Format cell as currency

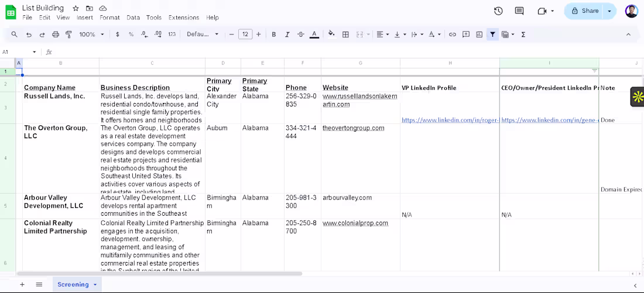click(x=118, y=35)
